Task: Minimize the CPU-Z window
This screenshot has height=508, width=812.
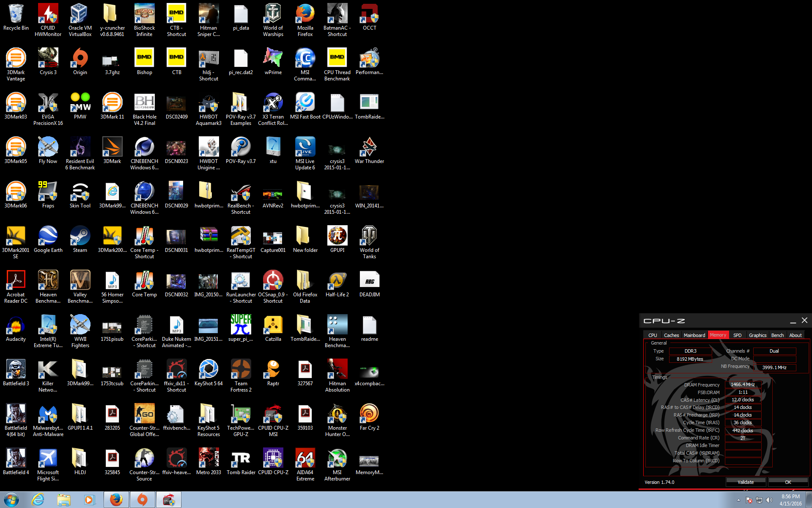Action: click(793, 321)
